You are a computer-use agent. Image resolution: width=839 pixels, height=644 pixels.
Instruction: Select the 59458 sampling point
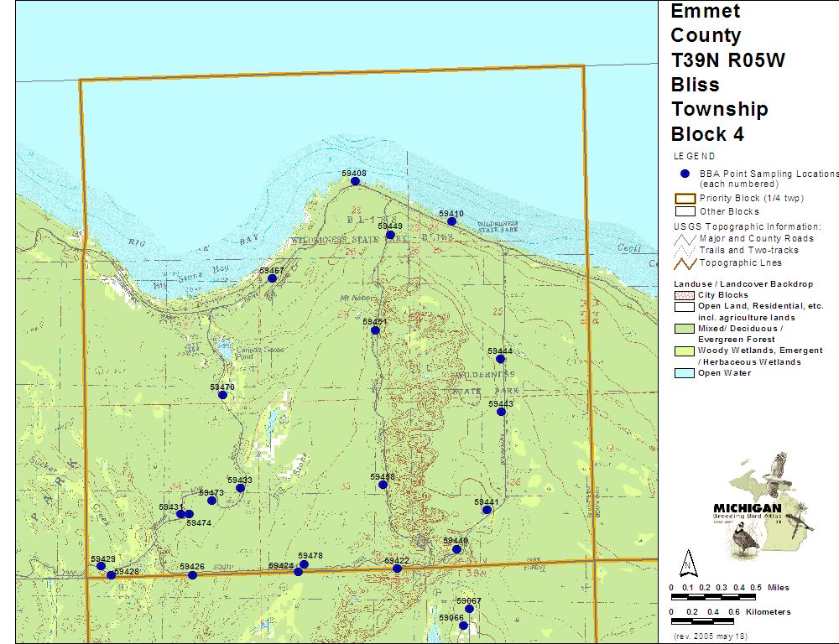(383, 485)
